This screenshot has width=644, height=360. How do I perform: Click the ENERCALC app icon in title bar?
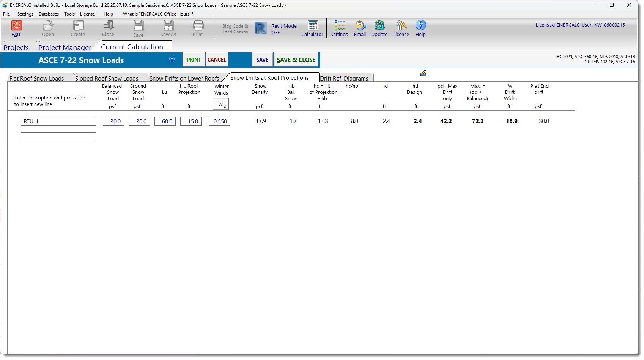(x=5, y=5)
